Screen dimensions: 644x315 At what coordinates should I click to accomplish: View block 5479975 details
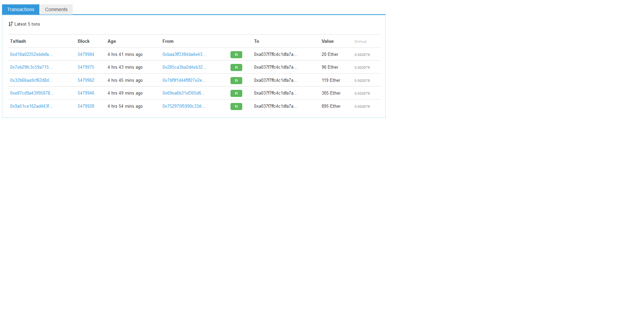[86, 67]
